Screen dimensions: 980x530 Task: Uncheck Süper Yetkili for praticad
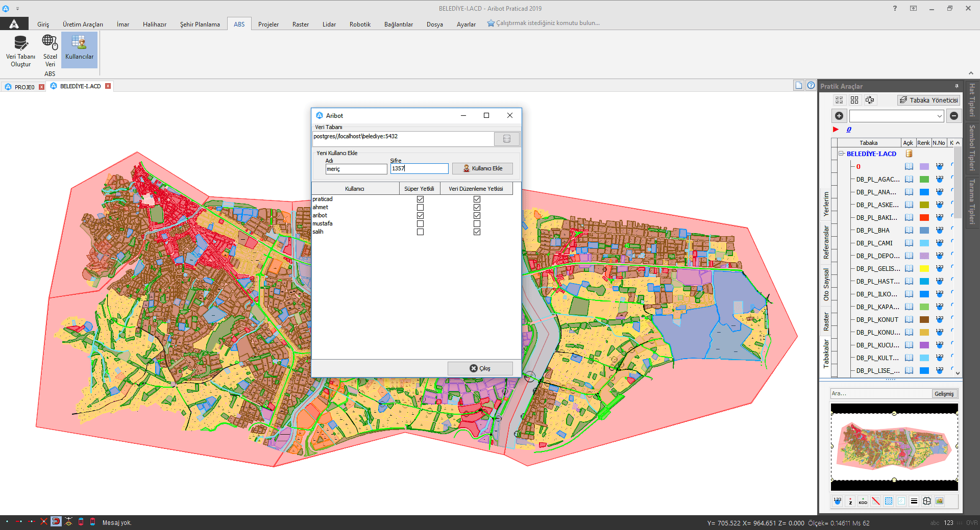[x=420, y=199]
